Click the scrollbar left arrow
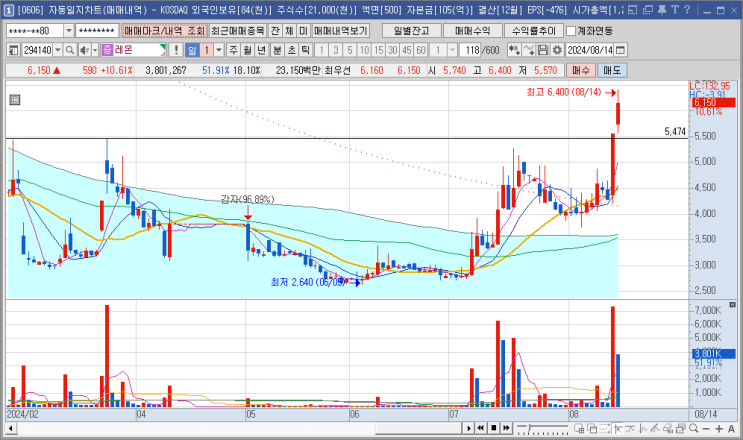The image size is (743, 440). click(x=10, y=428)
